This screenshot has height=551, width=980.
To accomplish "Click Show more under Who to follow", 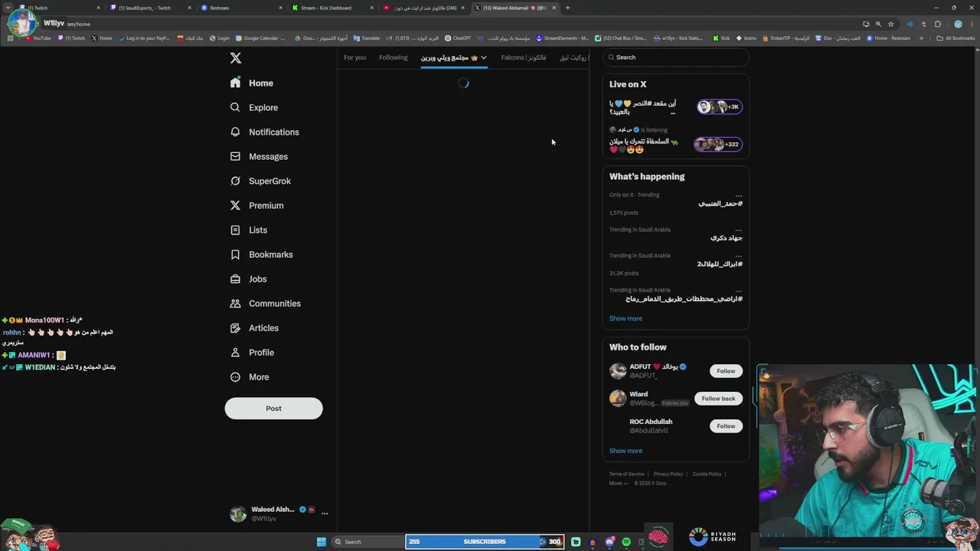I will tap(626, 451).
